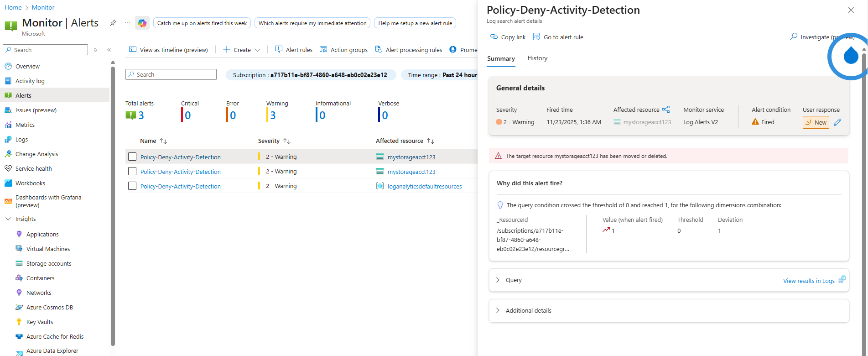Screen dimensions: 868x356
Task: Open Alert rules from toolbar
Action: 294,50
